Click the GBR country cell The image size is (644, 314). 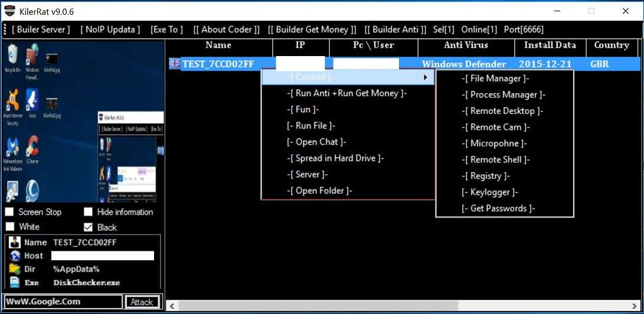[x=600, y=64]
